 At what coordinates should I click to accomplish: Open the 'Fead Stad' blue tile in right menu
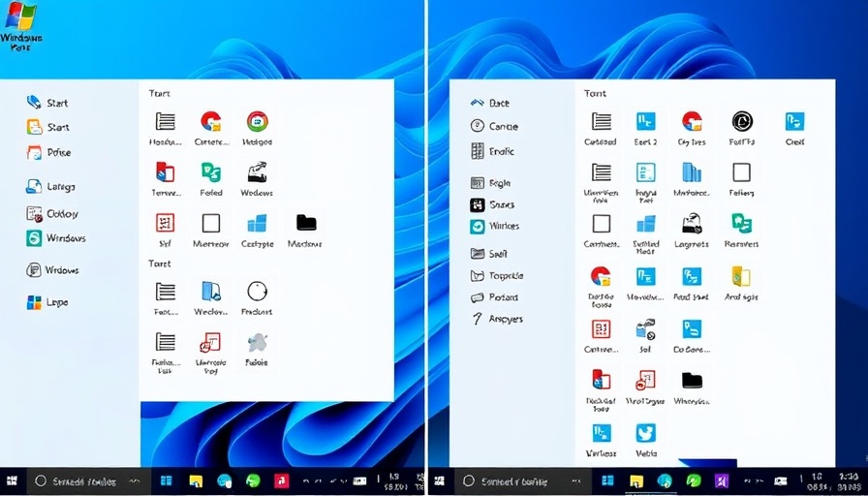point(692,284)
